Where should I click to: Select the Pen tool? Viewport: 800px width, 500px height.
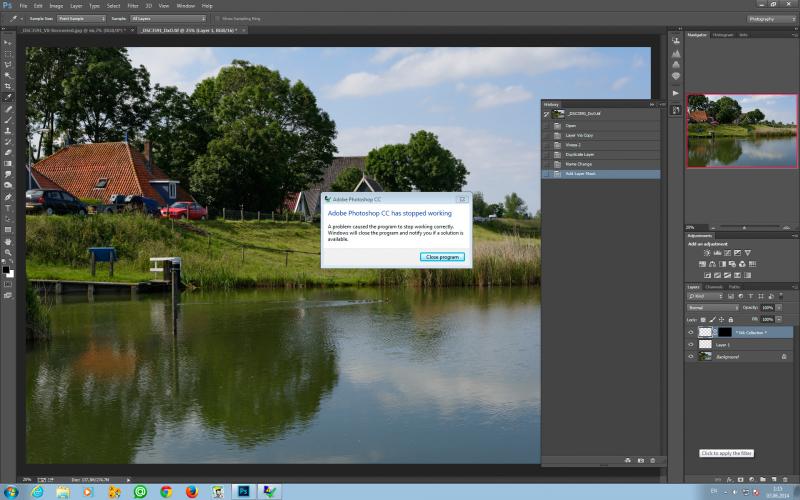8,197
